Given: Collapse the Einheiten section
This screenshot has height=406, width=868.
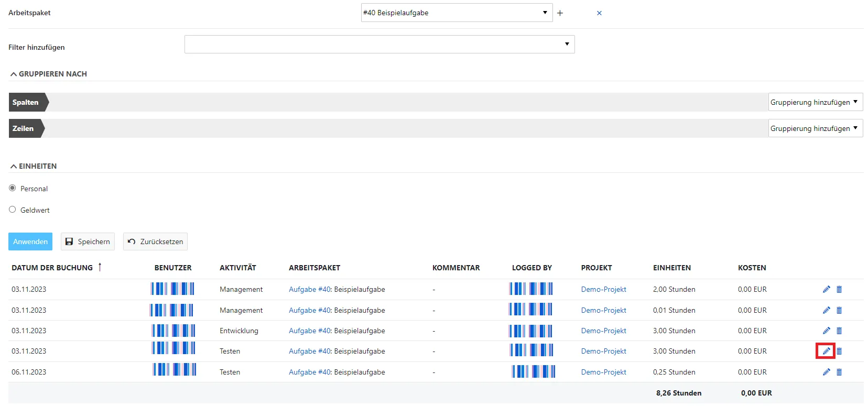Looking at the screenshot, I should (x=33, y=166).
